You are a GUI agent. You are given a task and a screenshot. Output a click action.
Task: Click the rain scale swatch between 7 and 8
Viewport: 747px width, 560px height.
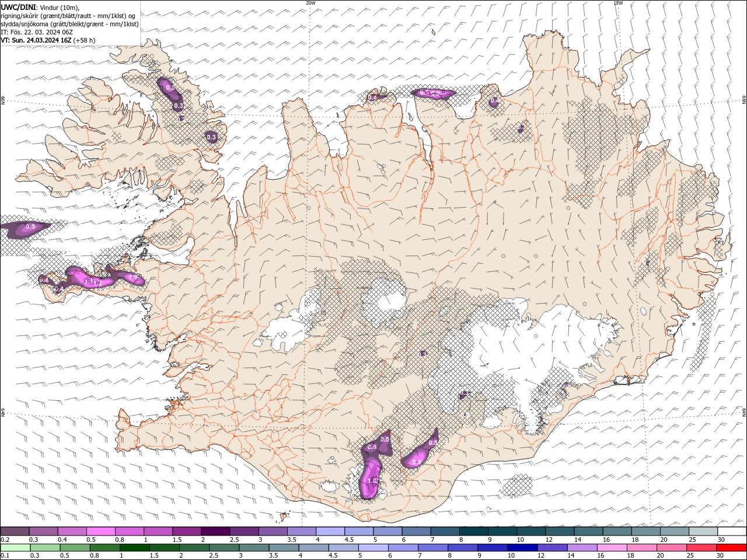(x=432, y=548)
